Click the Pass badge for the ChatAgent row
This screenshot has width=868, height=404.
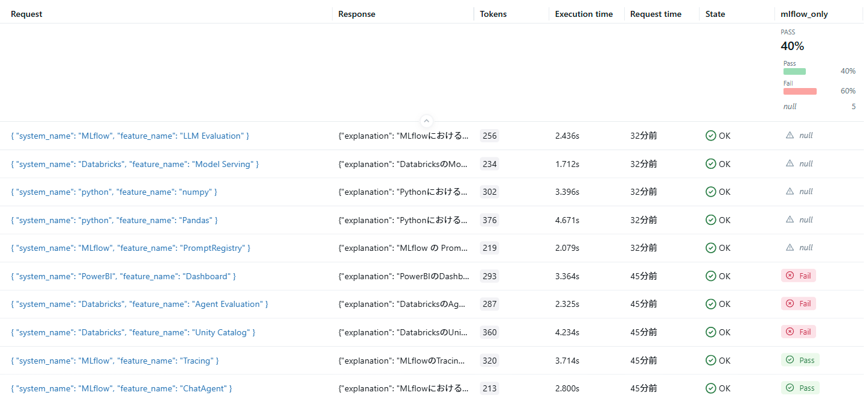(x=800, y=388)
